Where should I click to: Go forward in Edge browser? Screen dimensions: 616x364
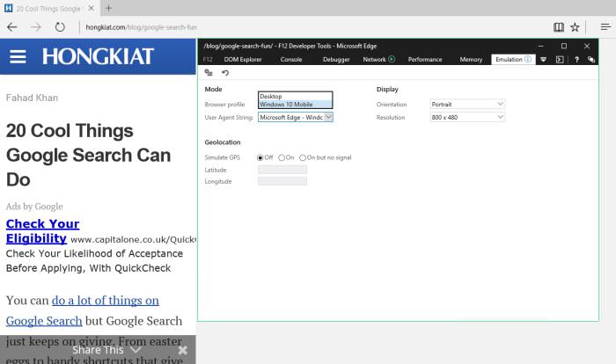coord(36,27)
